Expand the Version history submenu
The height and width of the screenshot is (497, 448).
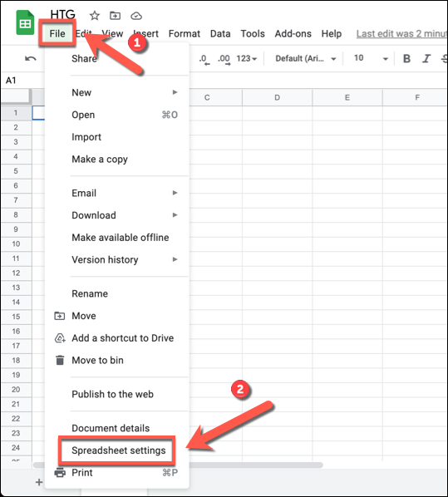(125, 259)
